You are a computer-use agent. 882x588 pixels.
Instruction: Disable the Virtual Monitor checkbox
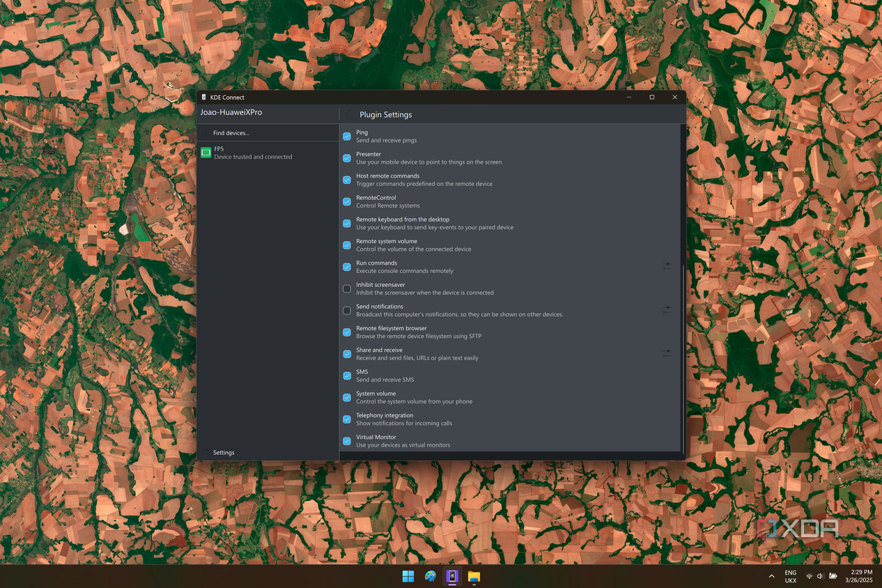tap(347, 441)
